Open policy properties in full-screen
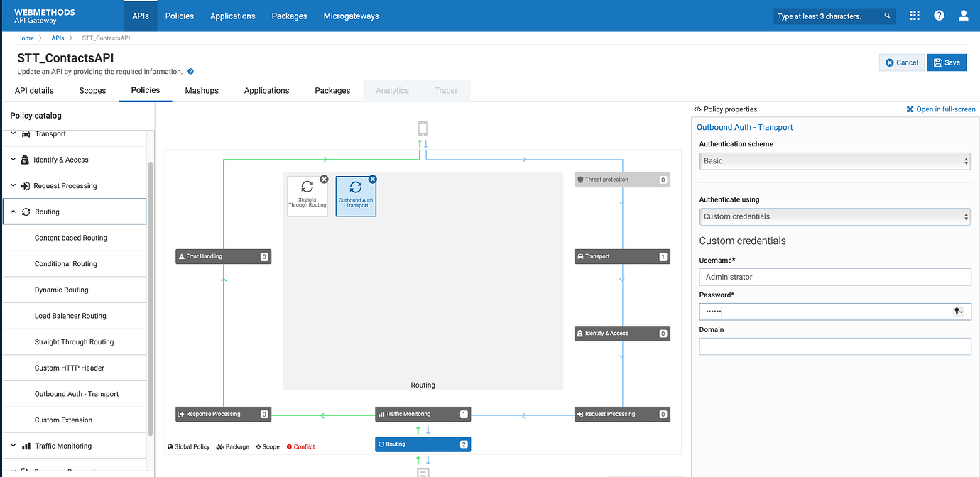Screen dimensions: 980x477 [x=941, y=109]
